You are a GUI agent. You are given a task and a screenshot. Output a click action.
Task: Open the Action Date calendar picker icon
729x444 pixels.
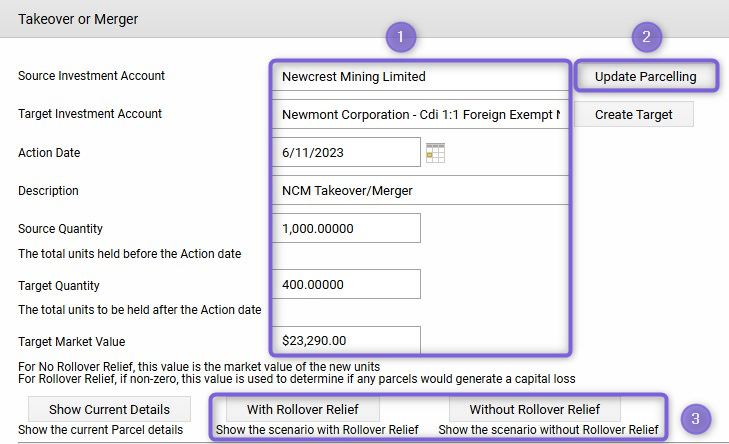[435, 152]
